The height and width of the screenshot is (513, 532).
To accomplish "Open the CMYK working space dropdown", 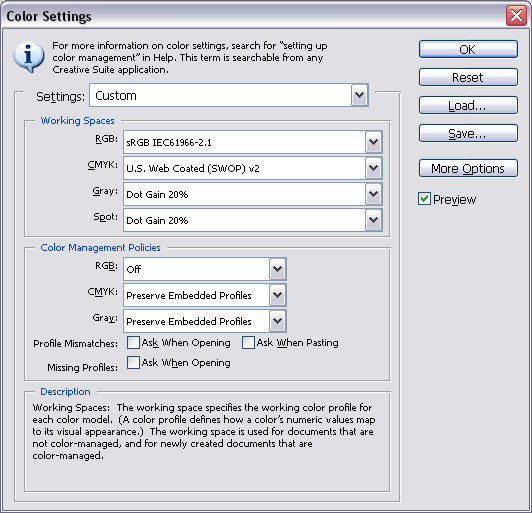I will coord(253,168).
